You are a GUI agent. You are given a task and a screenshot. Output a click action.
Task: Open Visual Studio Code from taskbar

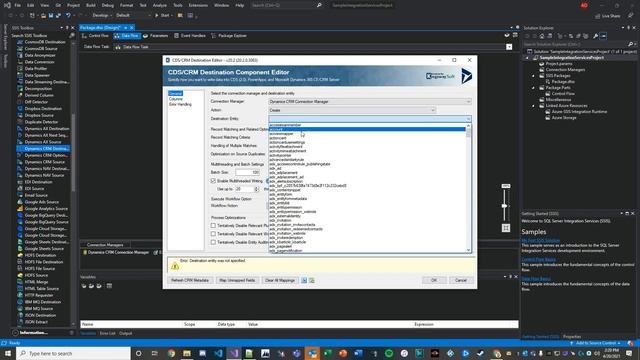tap(218, 353)
